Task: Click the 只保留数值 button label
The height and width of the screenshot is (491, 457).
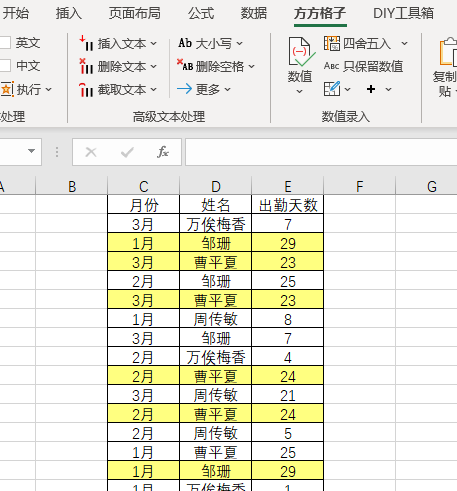Action: tap(373, 66)
